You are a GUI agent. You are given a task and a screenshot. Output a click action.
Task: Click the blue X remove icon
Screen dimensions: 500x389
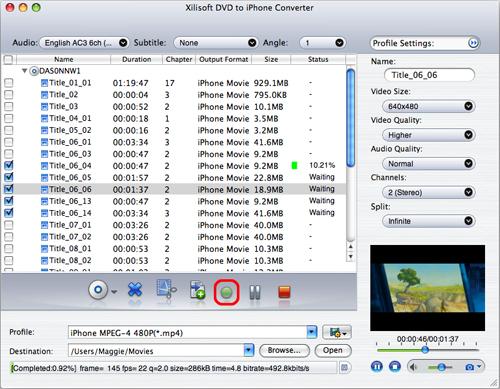click(135, 290)
